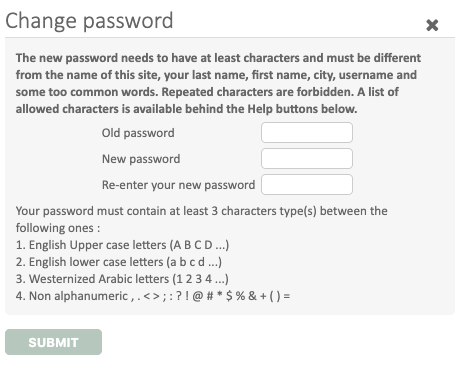This screenshot has width=460, height=368.
Task: Click the bold password requirements paragraph
Action: (x=218, y=83)
